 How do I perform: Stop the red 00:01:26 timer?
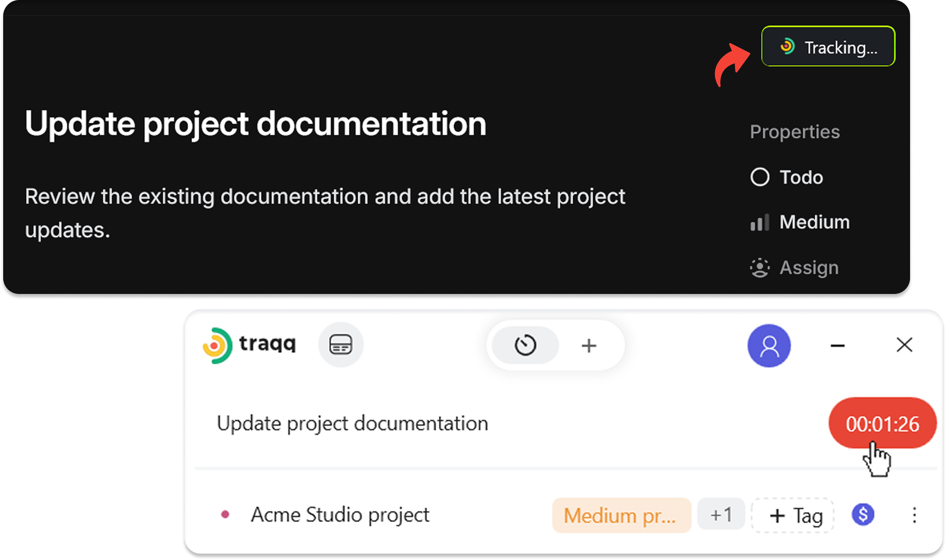click(x=882, y=423)
